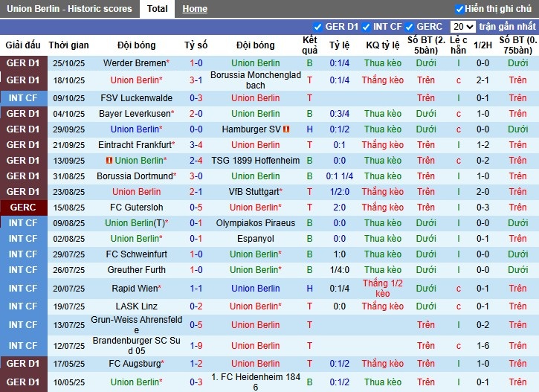Uncheck the GER D1 filter checkbox

point(319,27)
